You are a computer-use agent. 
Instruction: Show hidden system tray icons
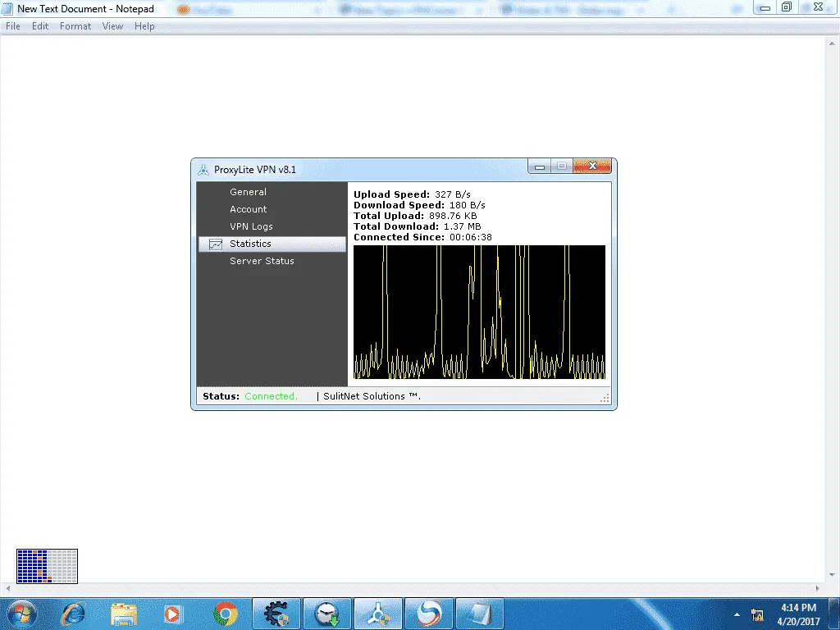[737, 614]
